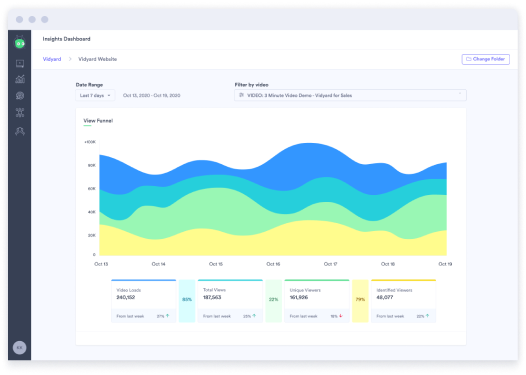The image size is (526, 375).
Task: Open the Last 7 days dropdown
Action: coord(95,96)
